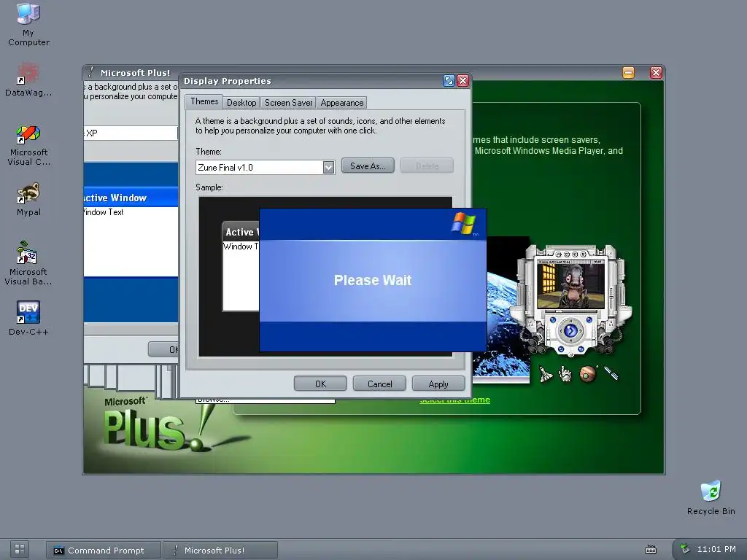Switch to the Desktop tab
Screen dimensions: 747x560
(x=241, y=103)
